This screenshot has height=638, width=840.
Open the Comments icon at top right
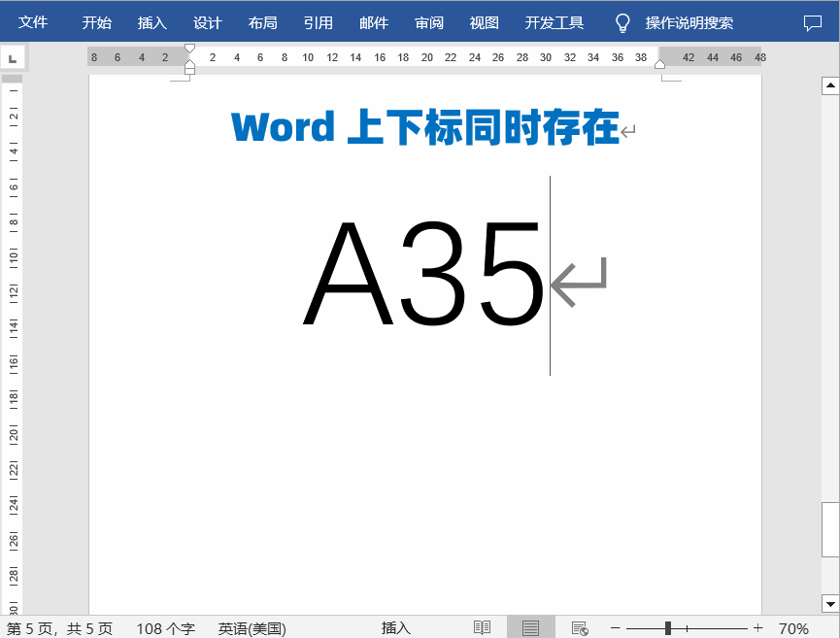tap(813, 21)
